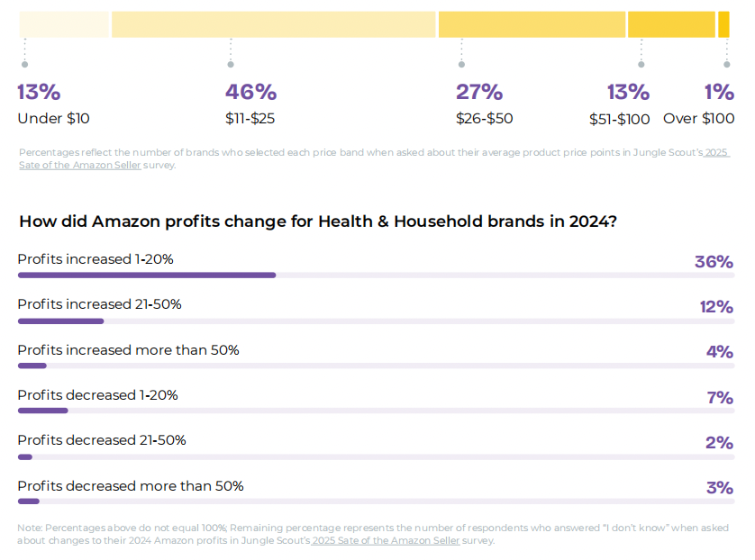
Task: Select the $11-$25 price band segment
Action: (x=273, y=24)
